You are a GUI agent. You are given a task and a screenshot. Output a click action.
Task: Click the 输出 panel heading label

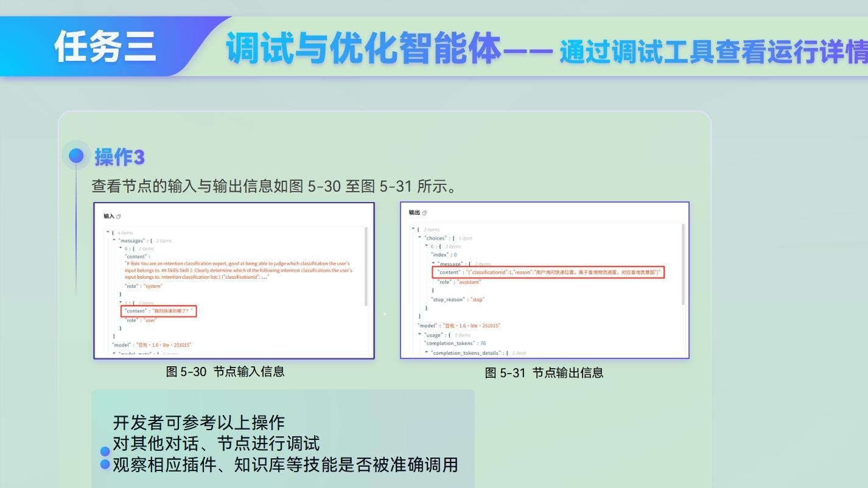[415, 212]
